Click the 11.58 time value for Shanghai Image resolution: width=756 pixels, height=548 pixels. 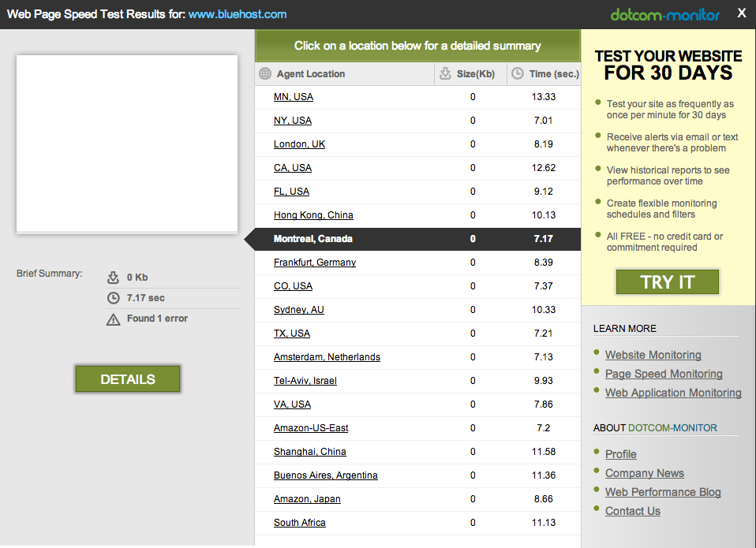tap(544, 451)
